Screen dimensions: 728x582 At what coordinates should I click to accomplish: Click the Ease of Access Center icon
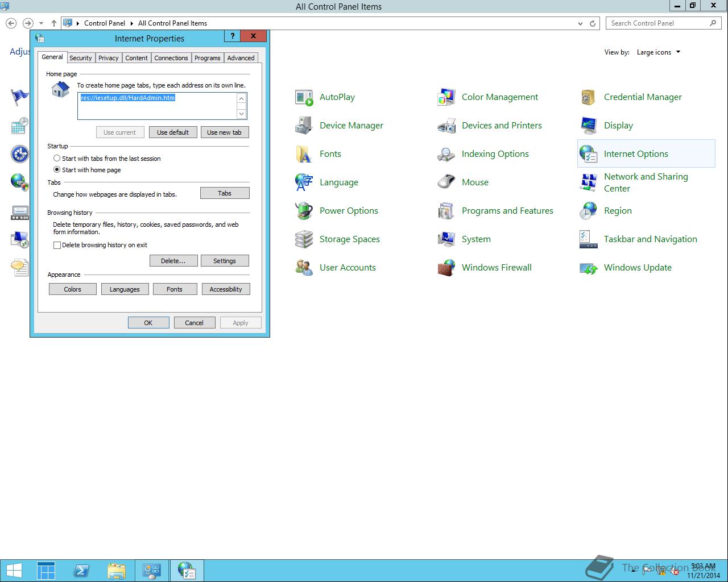click(x=20, y=154)
